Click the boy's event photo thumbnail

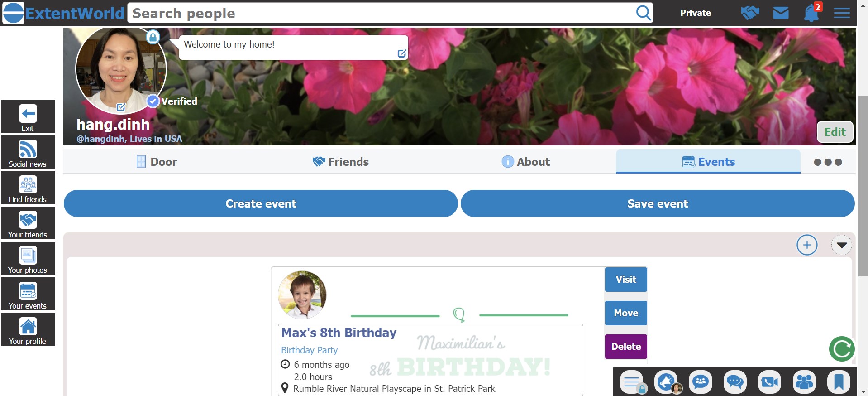[x=302, y=295]
